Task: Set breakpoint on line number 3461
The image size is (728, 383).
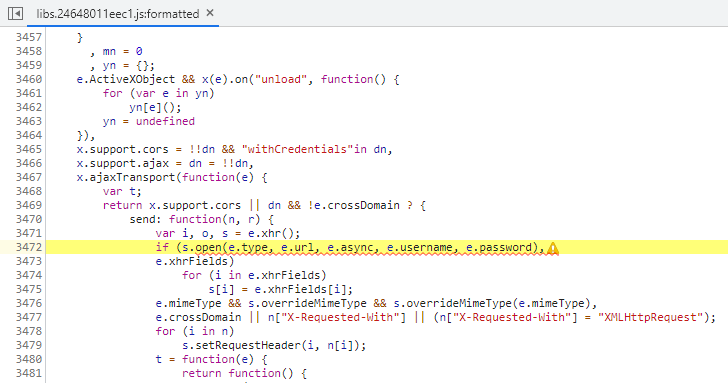Action: click(29, 93)
